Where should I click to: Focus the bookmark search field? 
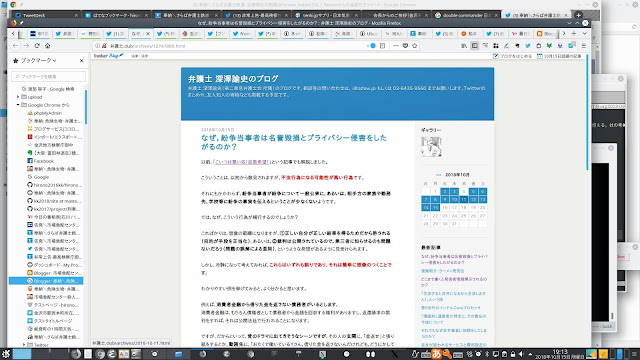click(49, 76)
